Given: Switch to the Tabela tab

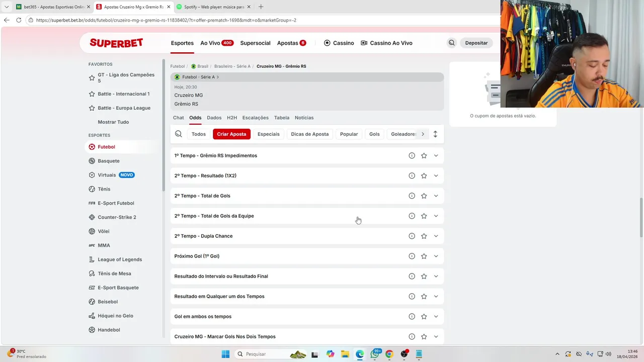Looking at the screenshot, I should pyautogui.click(x=282, y=118).
